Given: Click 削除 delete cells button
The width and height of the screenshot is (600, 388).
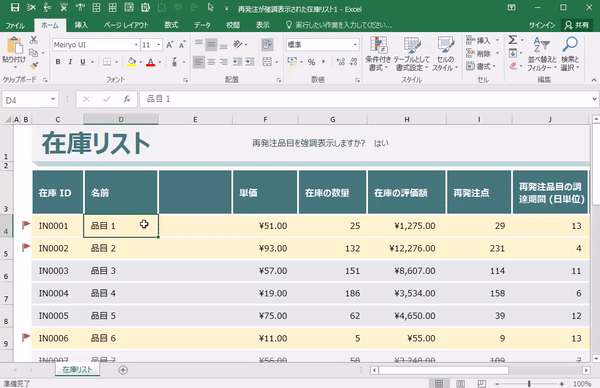Looking at the screenshot, I should pyautogui.click(x=483, y=53).
